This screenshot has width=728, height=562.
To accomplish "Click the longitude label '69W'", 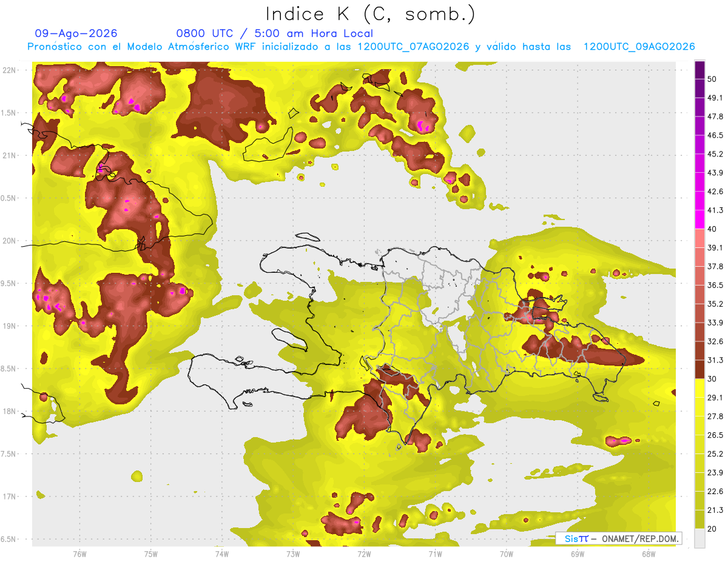I will [578, 554].
